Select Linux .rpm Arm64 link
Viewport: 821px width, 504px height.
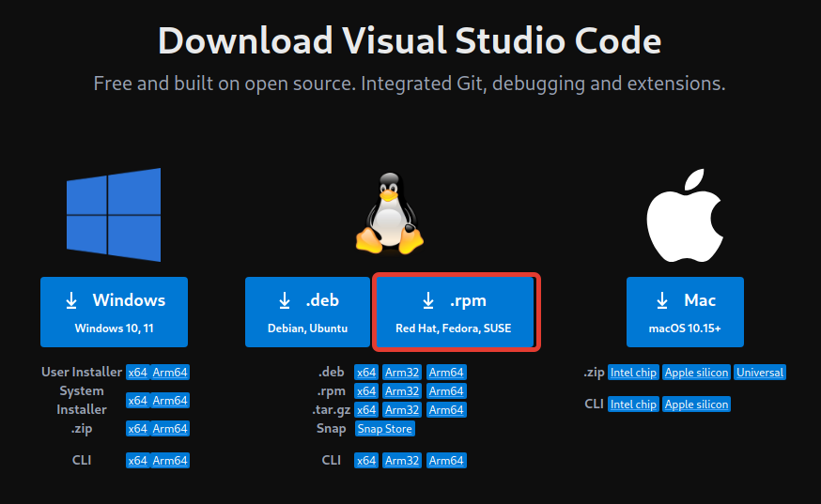446,391
